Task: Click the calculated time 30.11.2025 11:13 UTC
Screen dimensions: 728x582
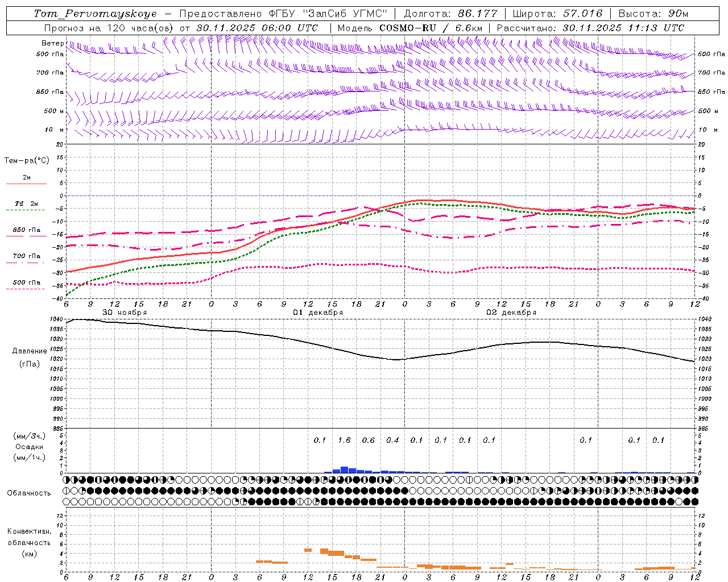Action: point(623,28)
